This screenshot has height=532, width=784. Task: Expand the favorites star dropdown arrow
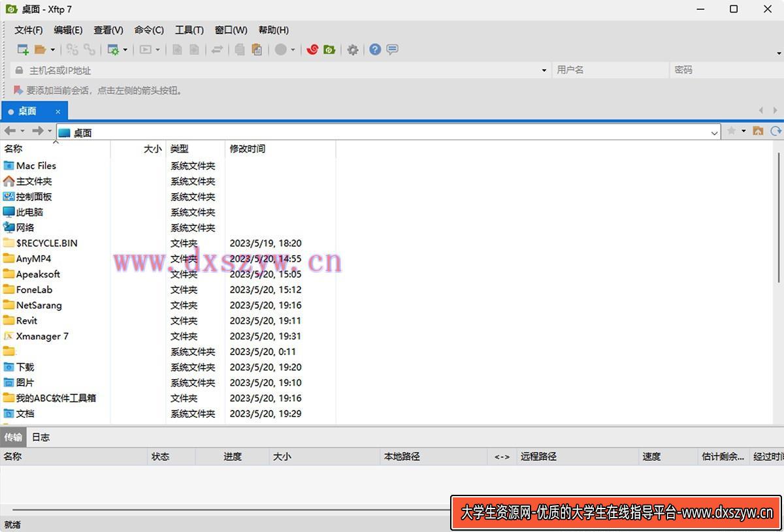(x=743, y=131)
